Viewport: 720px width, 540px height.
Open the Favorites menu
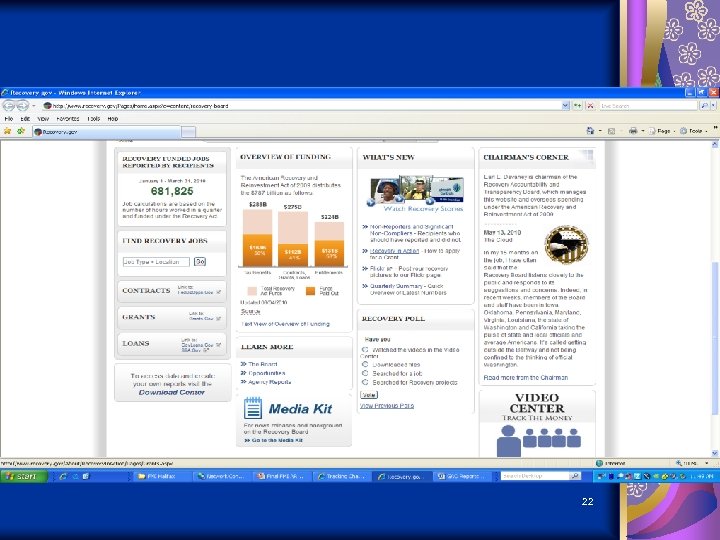(68, 118)
